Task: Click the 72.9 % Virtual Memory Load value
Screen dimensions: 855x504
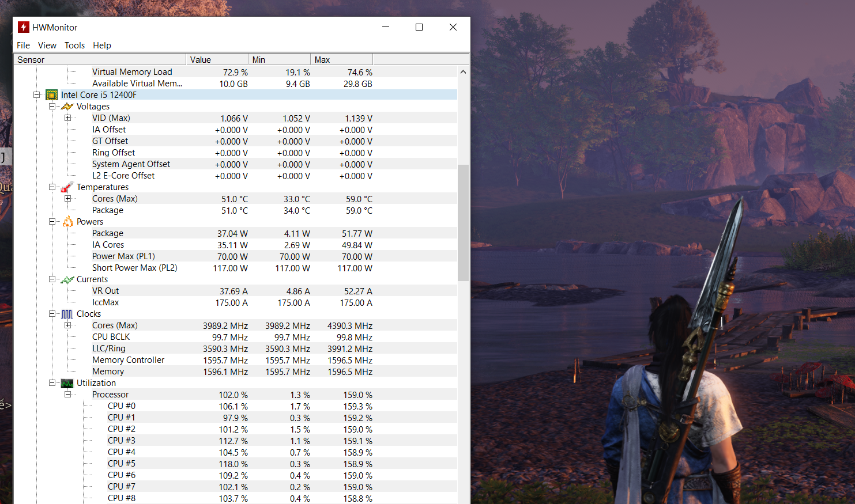Action: click(x=235, y=73)
